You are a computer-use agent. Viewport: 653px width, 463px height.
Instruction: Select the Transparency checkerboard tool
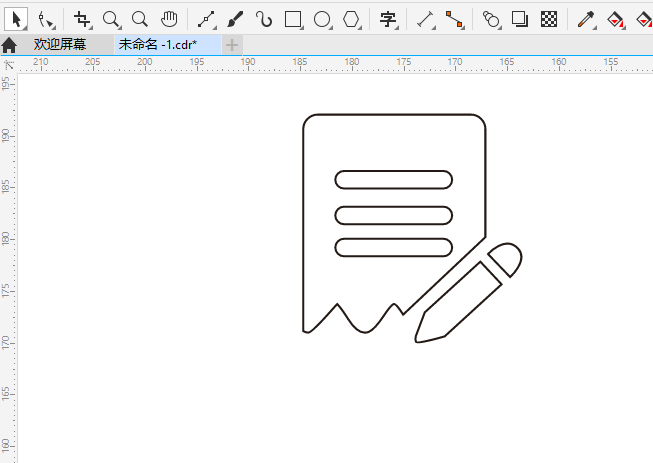coord(549,19)
